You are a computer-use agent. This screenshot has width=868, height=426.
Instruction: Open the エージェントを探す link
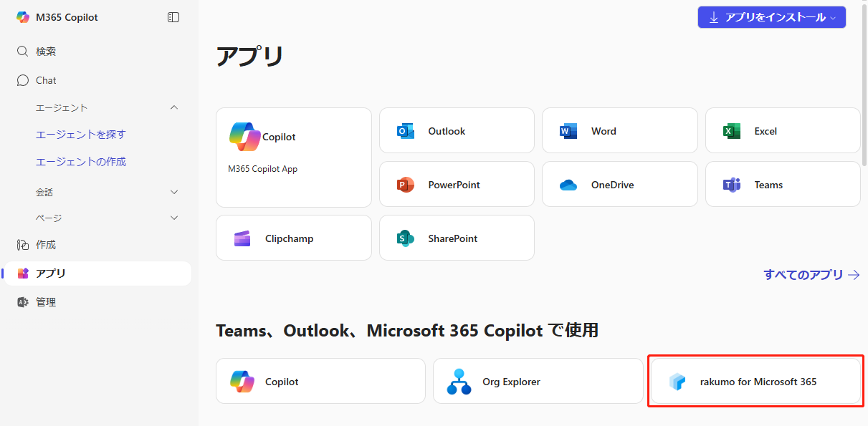(81, 135)
